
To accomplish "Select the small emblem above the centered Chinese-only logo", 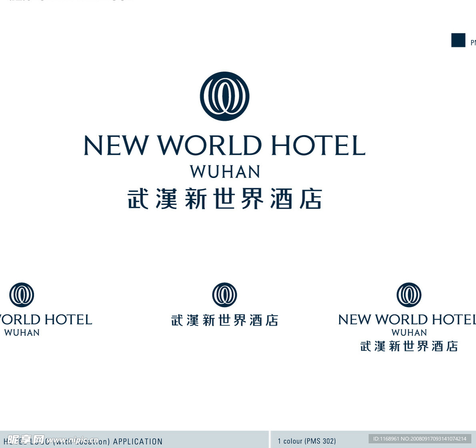I will tap(225, 295).
